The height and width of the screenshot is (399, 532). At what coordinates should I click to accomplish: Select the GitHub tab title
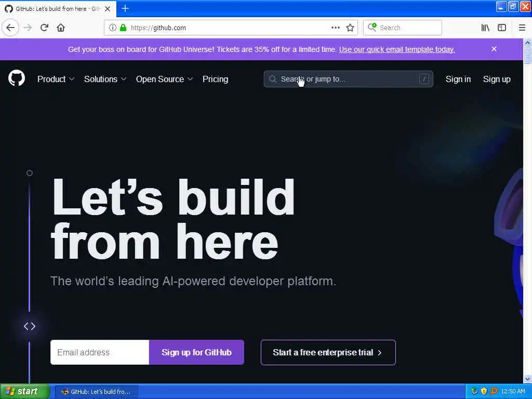pos(58,9)
